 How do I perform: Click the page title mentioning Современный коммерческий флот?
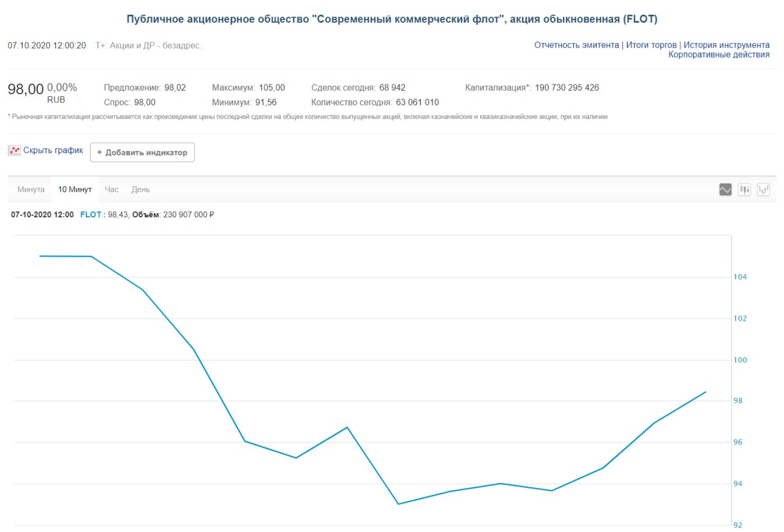[x=392, y=19]
